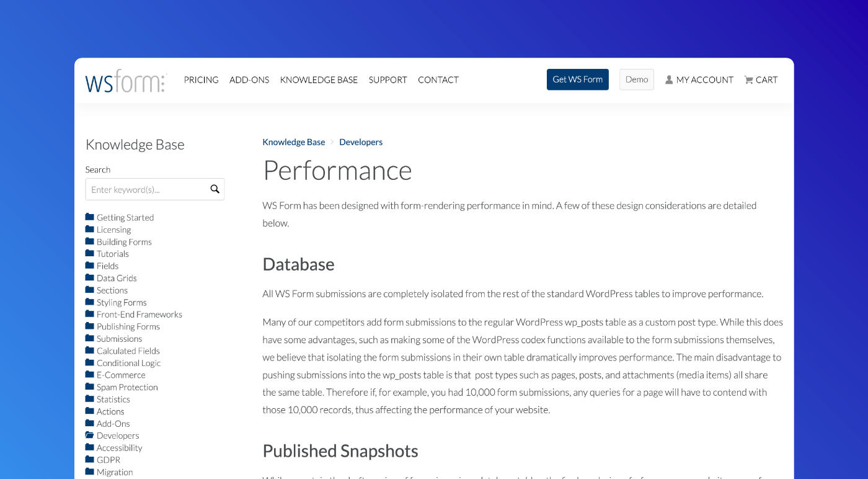Follow the Knowledge Base breadcrumb link
Image resolution: width=868 pixels, height=479 pixels.
(x=293, y=141)
